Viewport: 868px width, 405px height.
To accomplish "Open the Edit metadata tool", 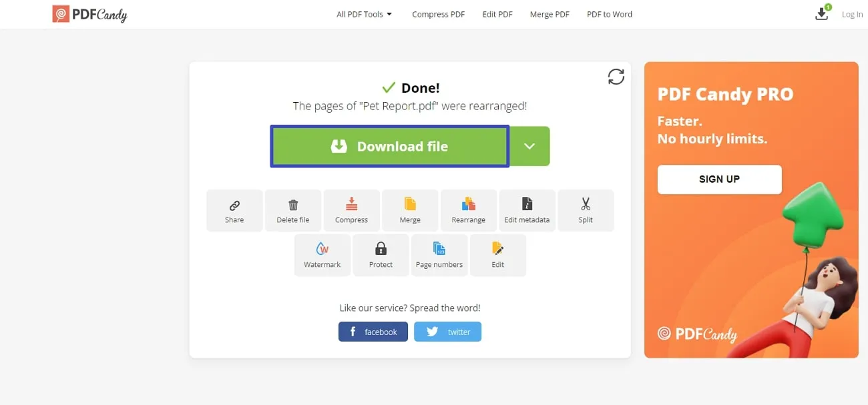I will (x=527, y=211).
